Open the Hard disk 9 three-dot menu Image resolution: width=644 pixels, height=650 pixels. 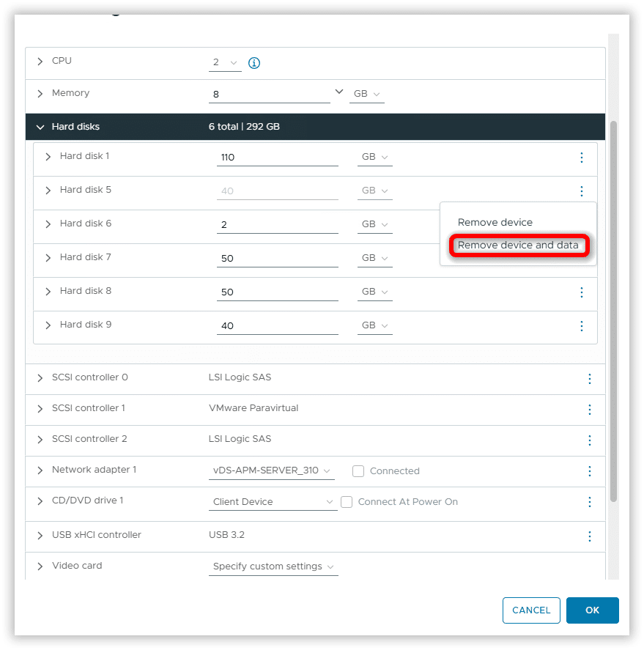(x=581, y=326)
